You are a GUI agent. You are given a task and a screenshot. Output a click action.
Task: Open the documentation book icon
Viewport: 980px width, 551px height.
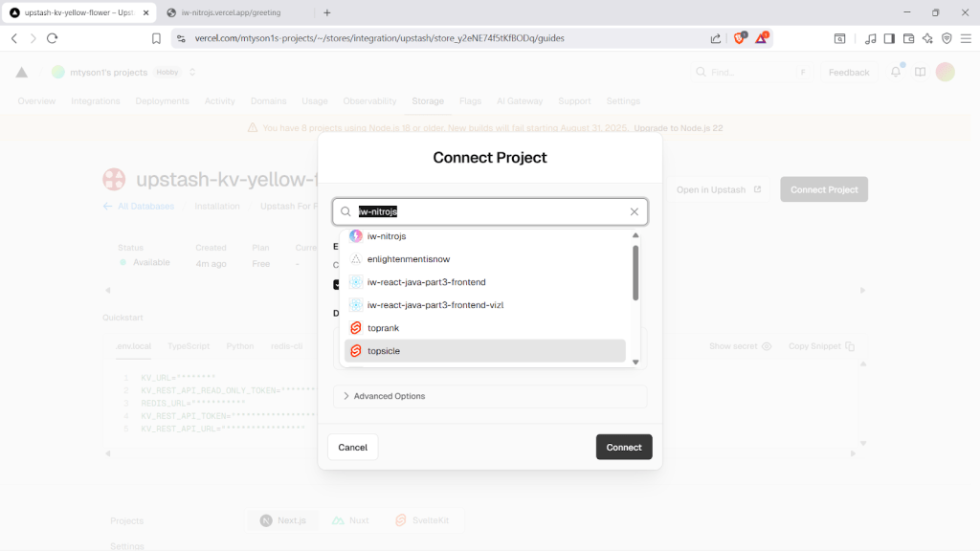(x=920, y=72)
